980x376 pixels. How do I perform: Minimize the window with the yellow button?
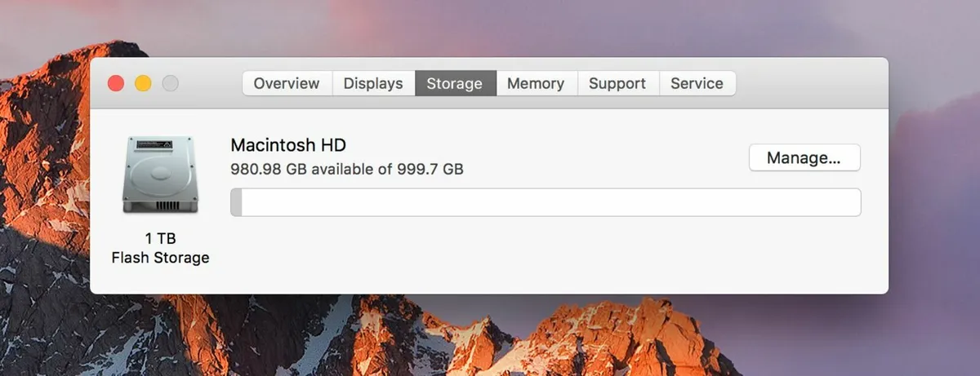(x=143, y=83)
